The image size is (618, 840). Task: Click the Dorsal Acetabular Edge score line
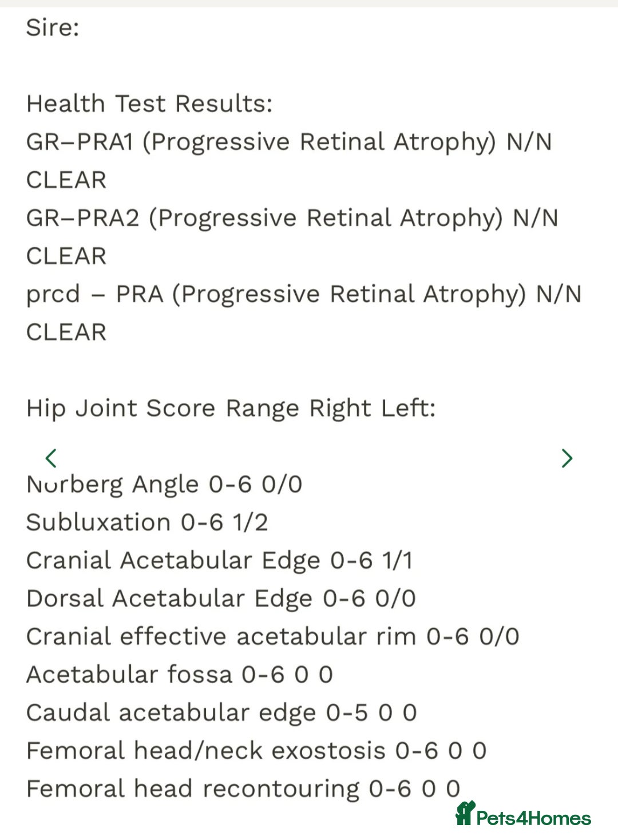(221, 599)
